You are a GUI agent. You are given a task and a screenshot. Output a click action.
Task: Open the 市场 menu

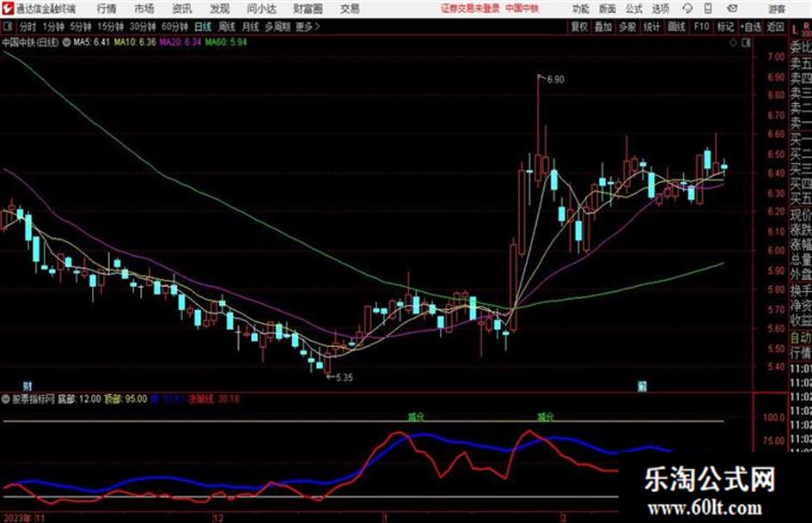(x=144, y=9)
